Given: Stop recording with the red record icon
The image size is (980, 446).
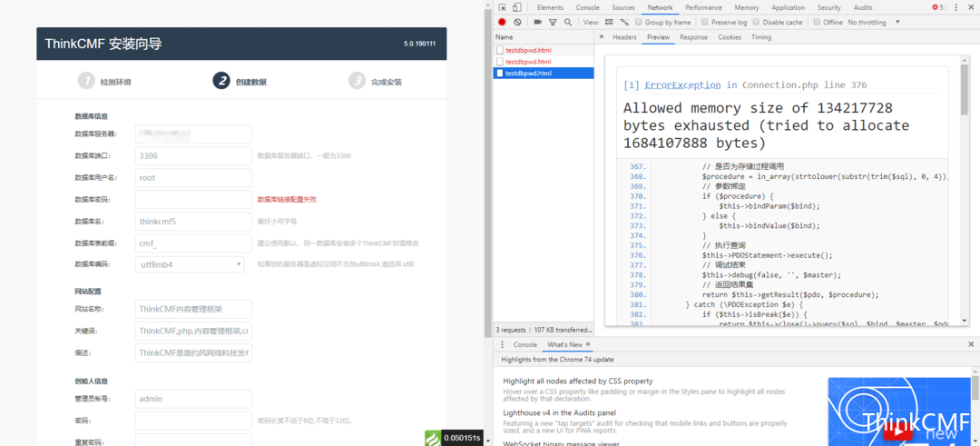Looking at the screenshot, I should pos(502,22).
